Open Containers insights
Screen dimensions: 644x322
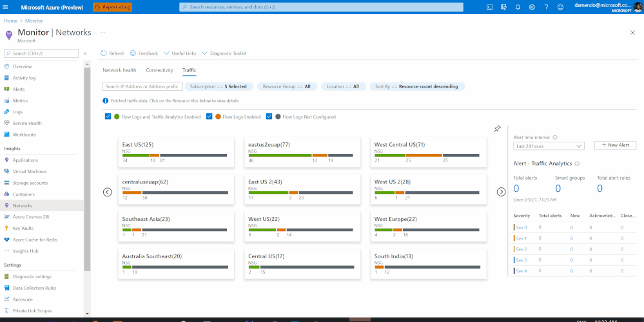23,194
